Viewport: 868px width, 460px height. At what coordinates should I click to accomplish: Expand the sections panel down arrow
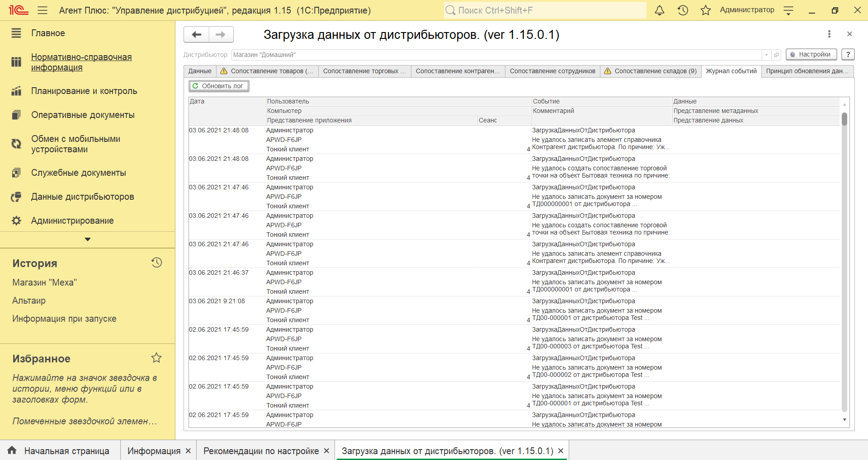coord(88,239)
